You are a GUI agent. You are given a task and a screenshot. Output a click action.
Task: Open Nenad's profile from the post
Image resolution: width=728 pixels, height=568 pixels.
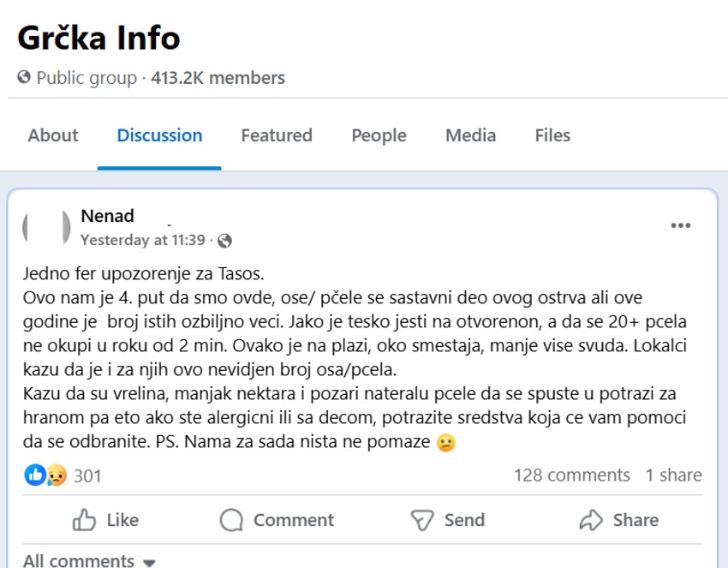(x=106, y=216)
